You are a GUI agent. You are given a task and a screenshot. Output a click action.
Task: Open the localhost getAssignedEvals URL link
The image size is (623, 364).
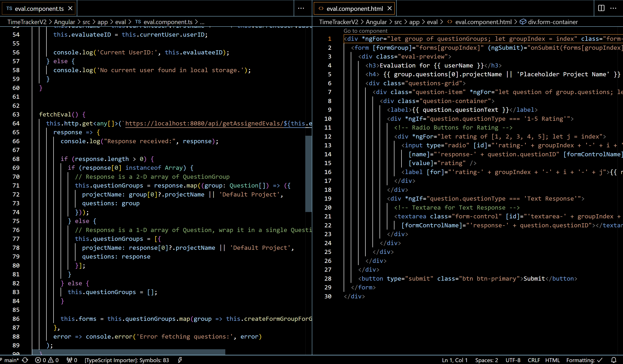(219, 123)
